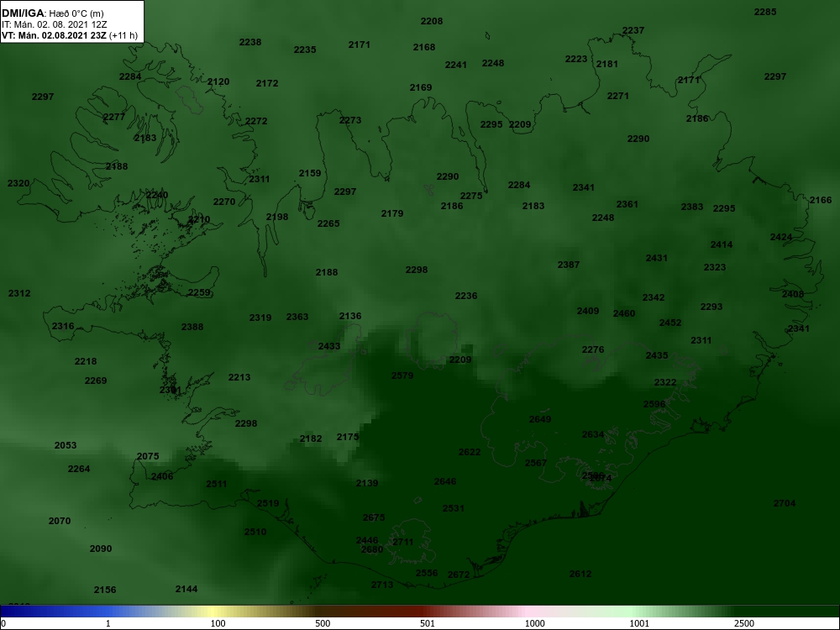Viewport: 840px width, 630px height.
Task: Click the 2223 value label
Action: coord(576,59)
